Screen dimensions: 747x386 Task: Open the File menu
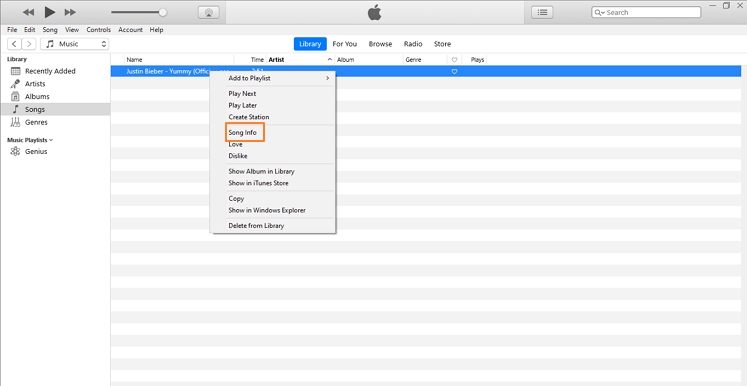(12, 30)
